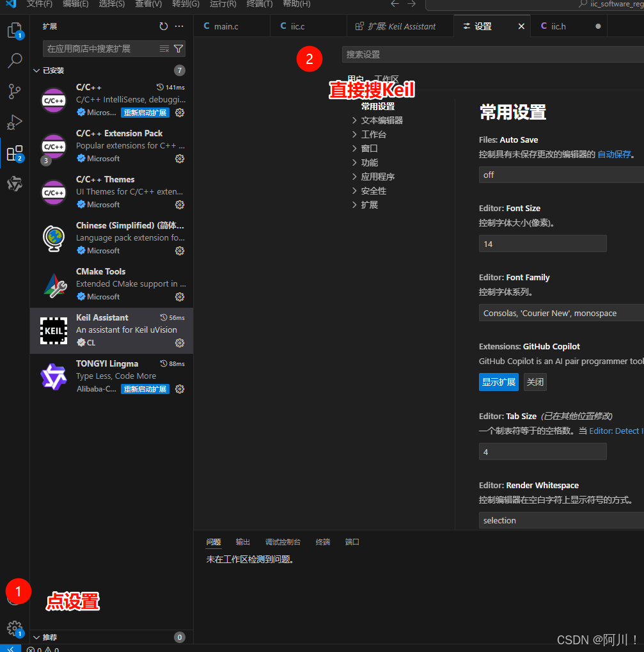Open the Extensions view icon

point(15,154)
